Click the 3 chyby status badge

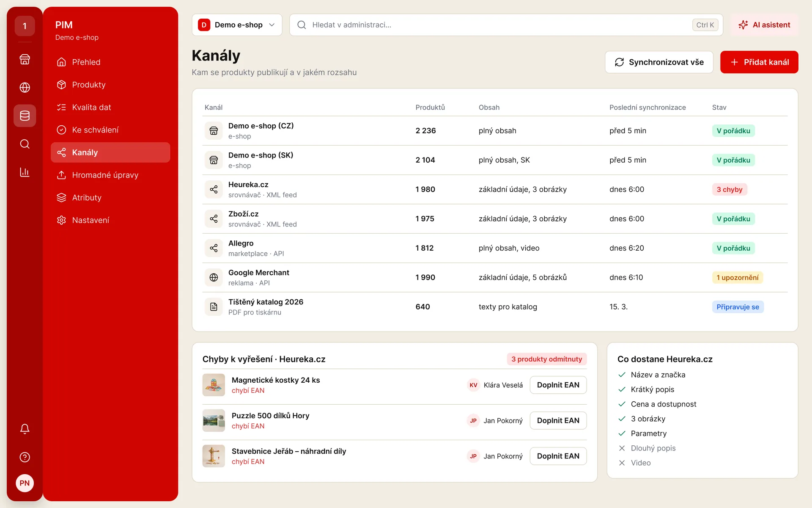click(730, 190)
